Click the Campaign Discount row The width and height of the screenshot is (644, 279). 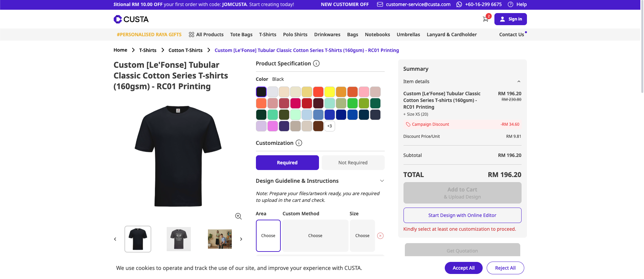(x=462, y=124)
